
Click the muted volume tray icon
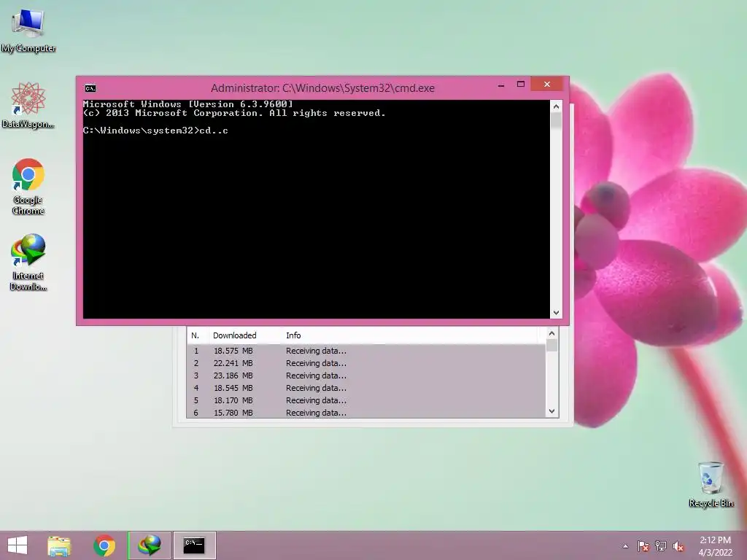tap(678, 546)
